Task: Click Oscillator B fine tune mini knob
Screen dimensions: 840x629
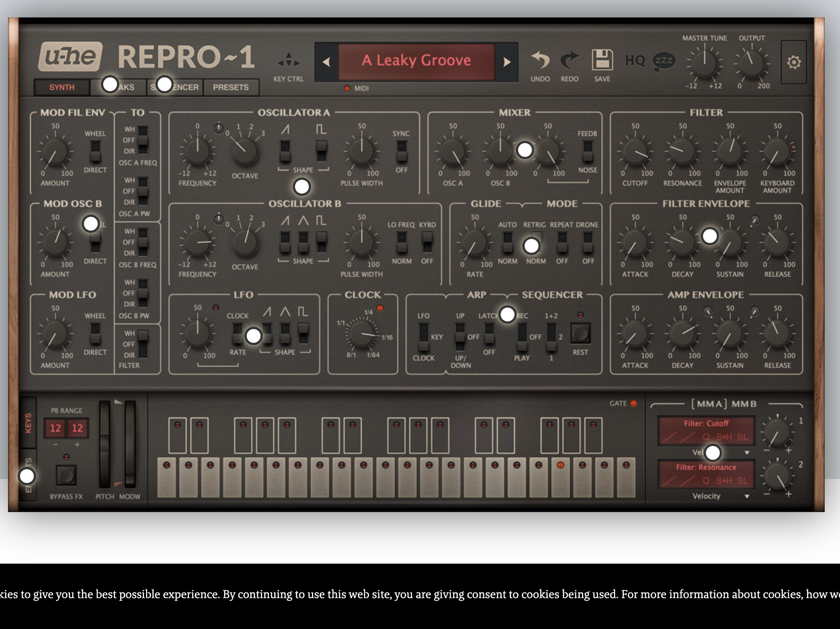Action: [219, 219]
